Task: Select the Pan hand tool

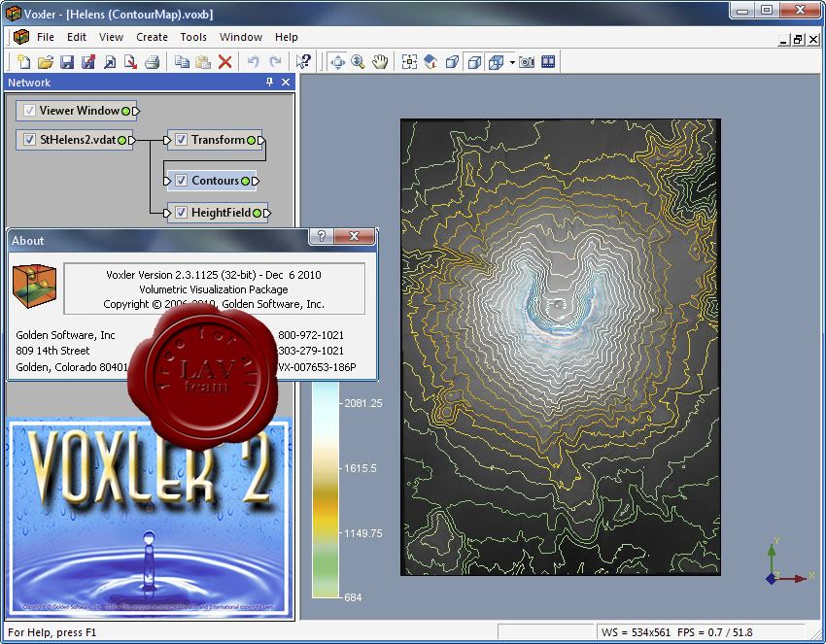Action: coord(380,62)
